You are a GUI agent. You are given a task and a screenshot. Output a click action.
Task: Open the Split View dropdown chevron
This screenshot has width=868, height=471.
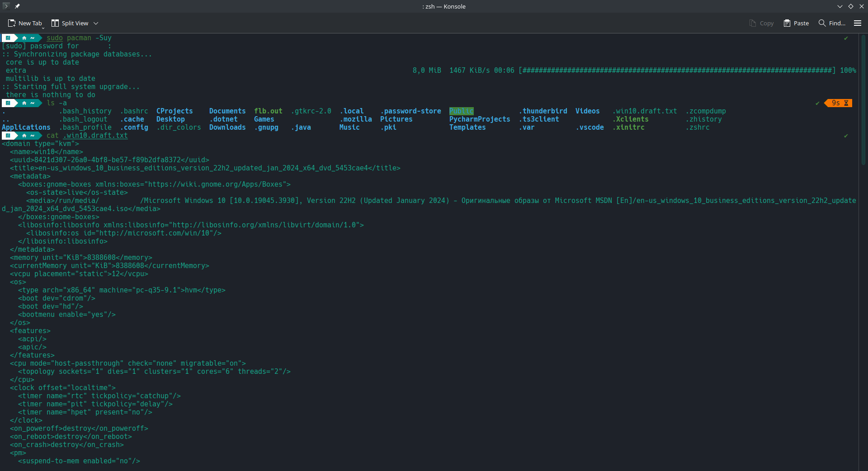point(96,23)
